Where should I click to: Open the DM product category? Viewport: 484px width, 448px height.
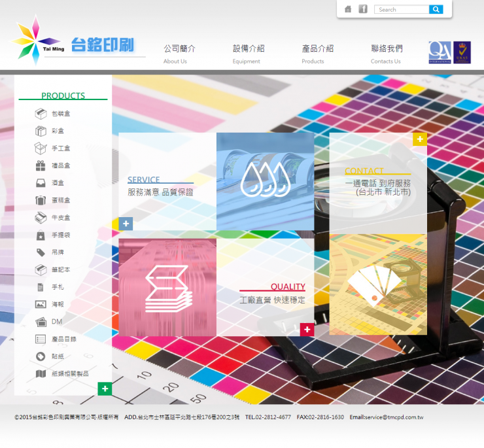56,322
